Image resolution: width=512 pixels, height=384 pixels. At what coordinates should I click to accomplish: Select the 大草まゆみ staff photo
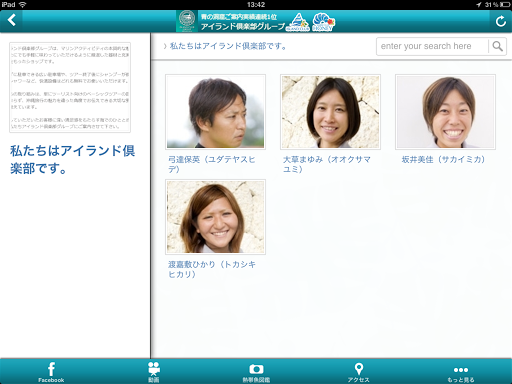(x=330, y=112)
